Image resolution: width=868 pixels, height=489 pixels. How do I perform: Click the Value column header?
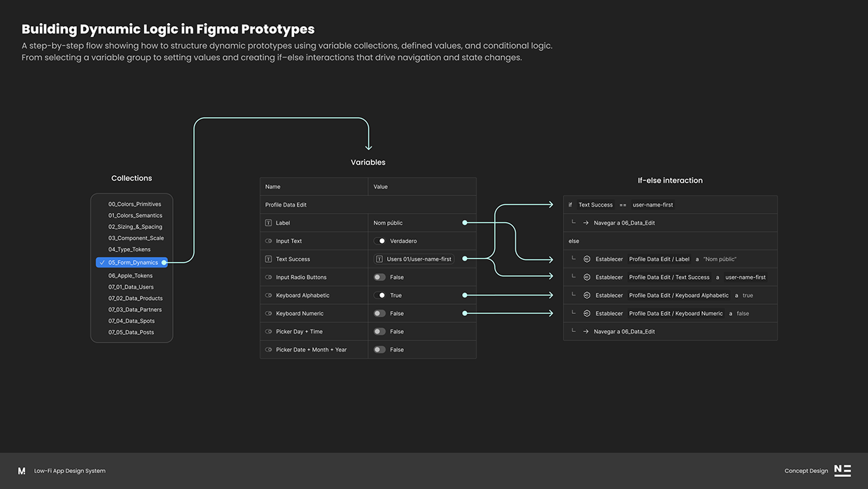(422, 186)
